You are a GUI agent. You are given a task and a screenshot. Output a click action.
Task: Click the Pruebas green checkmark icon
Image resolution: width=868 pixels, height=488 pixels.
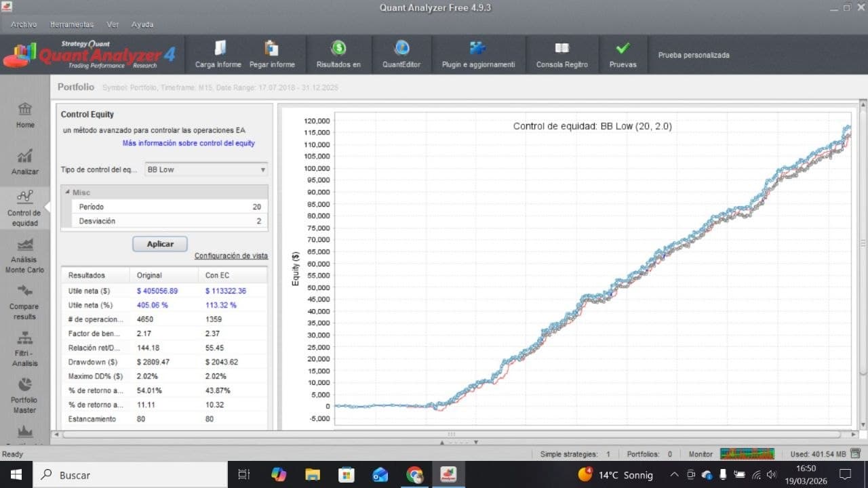(623, 48)
